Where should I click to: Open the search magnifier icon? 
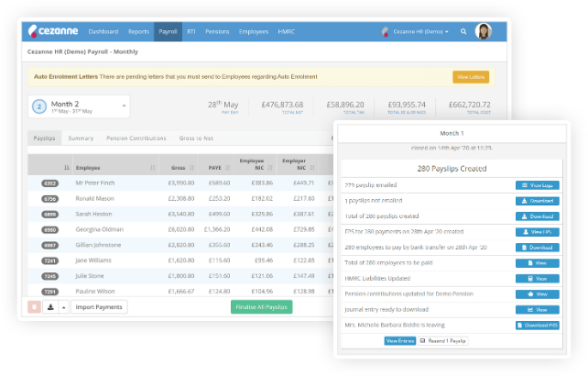[x=463, y=31]
